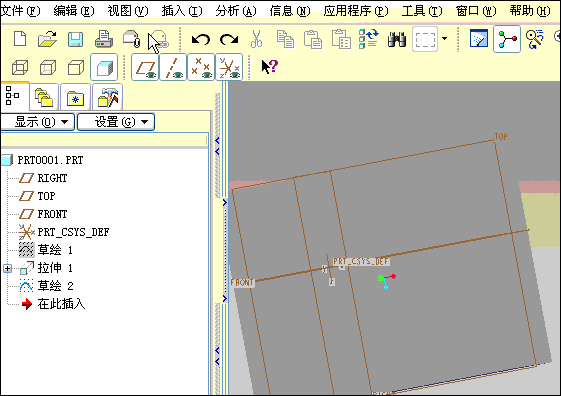Click the TOP plane label in viewport
Image resolution: width=561 pixels, height=396 pixels.
click(x=501, y=136)
